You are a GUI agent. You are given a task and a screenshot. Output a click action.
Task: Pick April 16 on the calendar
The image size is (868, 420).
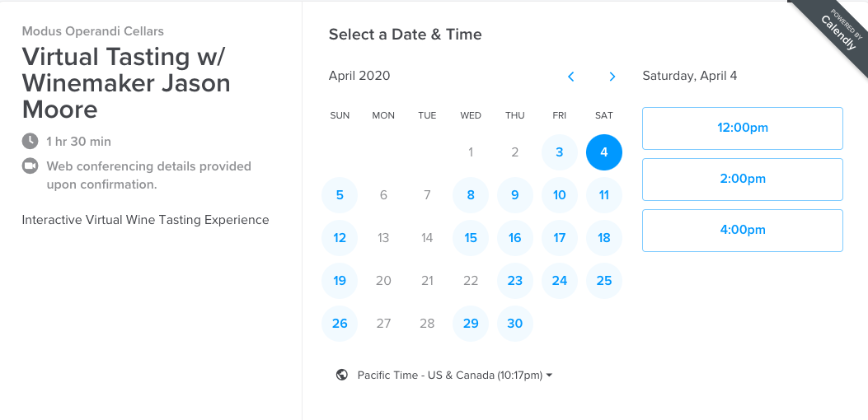tap(515, 238)
